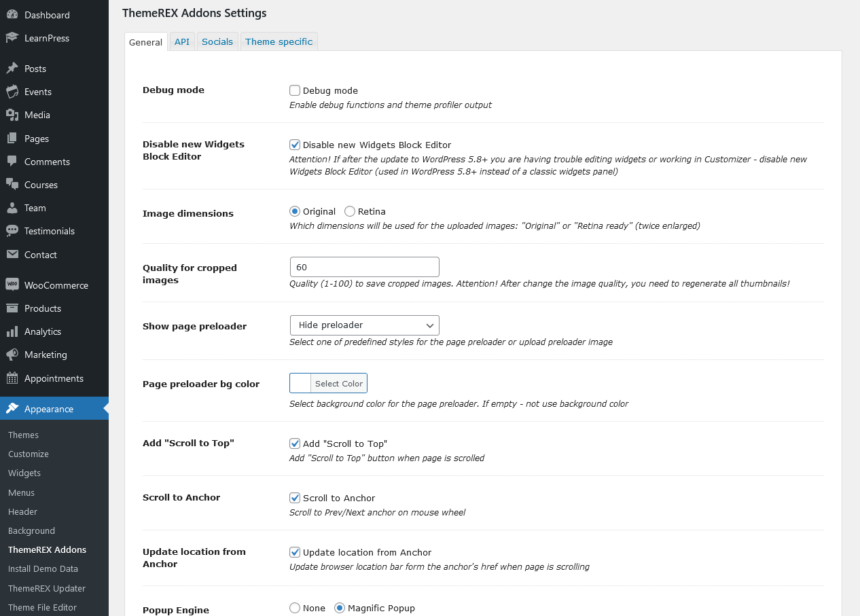Click the Media library icon
Screen dimensions: 860x616
point(12,115)
